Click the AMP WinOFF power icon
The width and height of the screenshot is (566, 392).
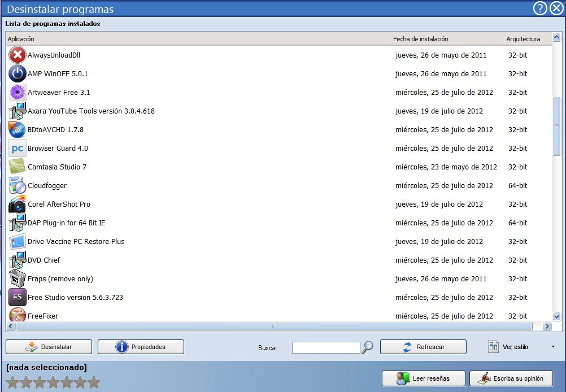[x=17, y=73]
